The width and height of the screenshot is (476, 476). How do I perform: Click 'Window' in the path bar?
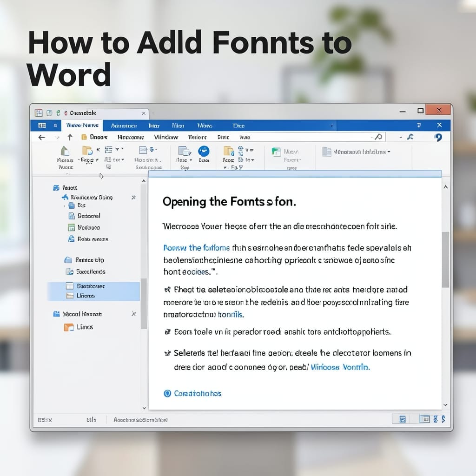coord(166,137)
